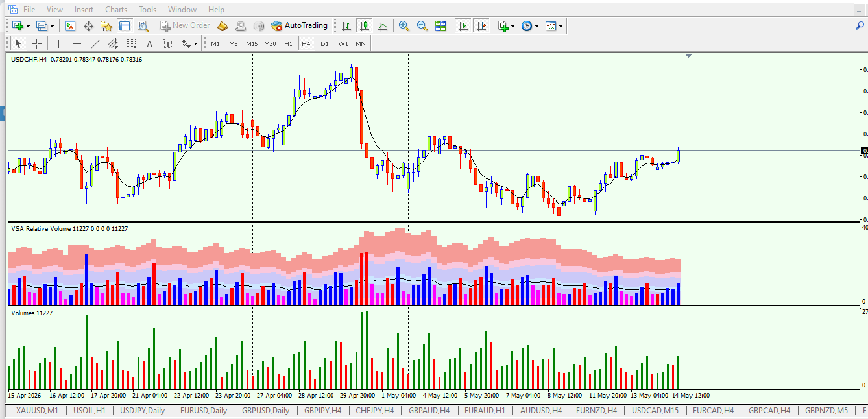Viewport: 868px width, 419px height.
Task: Open the MetaEditor yellow book icon
Action: pyautogui.click(x=223, y=26)
